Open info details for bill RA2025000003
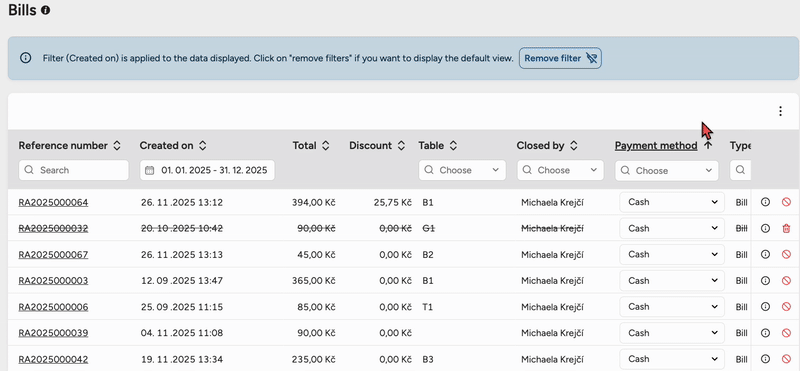Viewport: 800px width, 371px height. [x=765, y=281]
